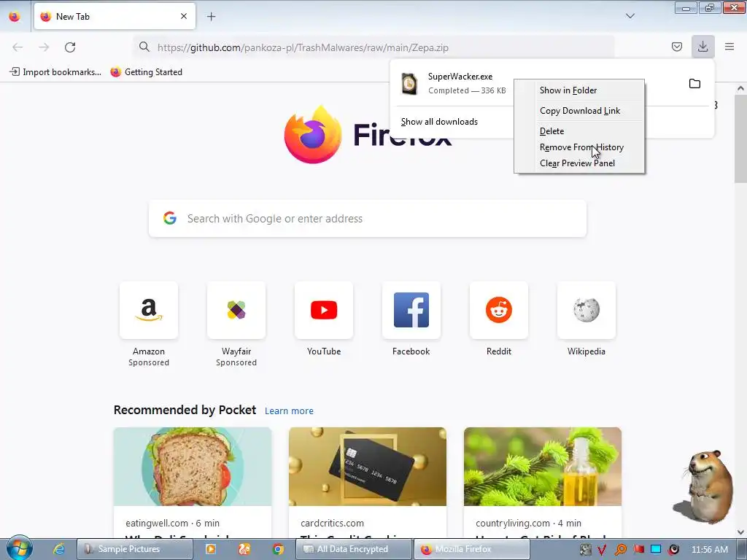Click the blue monitor tray icon
The height and width of the screenshot is (560, 747).
656,550
